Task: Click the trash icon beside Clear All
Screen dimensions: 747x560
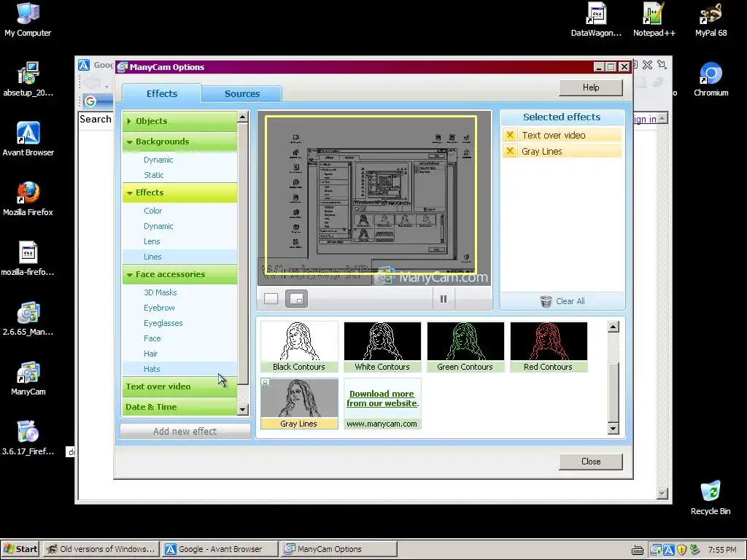Action: click(546, 301)
